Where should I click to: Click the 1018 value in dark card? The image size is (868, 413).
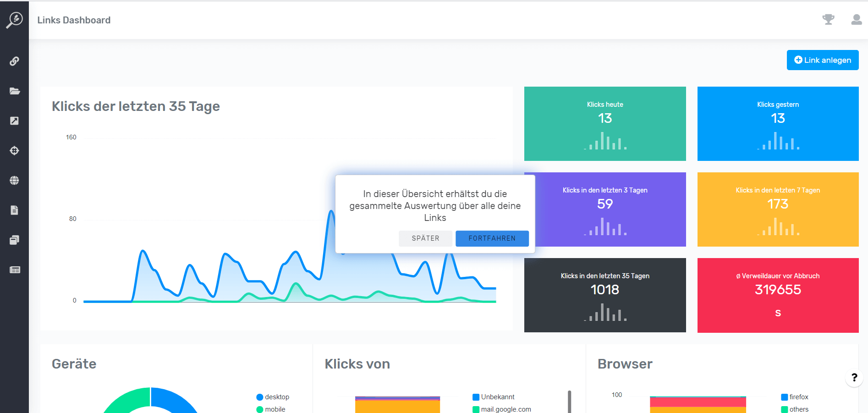coord(605,290)
